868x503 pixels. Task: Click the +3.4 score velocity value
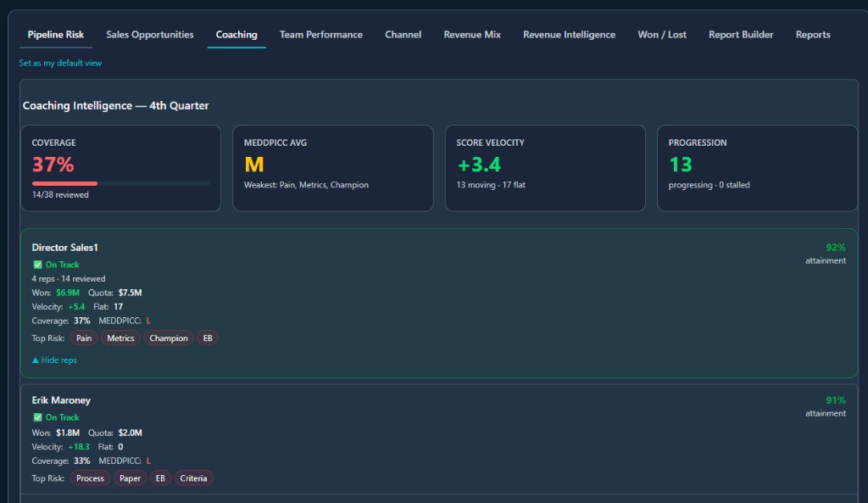coord(479,165)
